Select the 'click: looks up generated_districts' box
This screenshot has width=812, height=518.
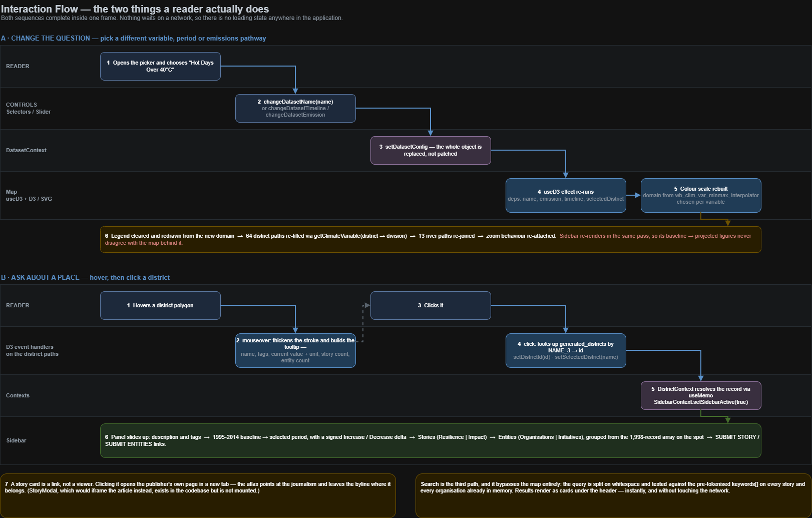[x=566, y=350]
